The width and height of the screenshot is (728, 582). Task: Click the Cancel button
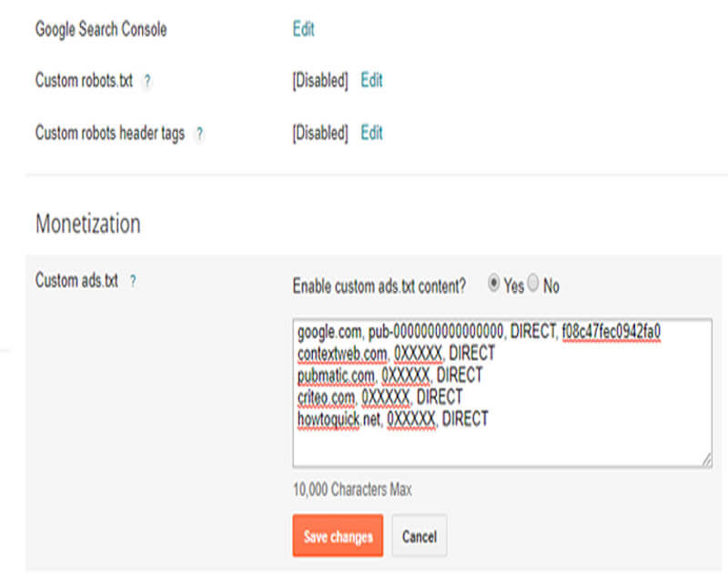(420, 536)
